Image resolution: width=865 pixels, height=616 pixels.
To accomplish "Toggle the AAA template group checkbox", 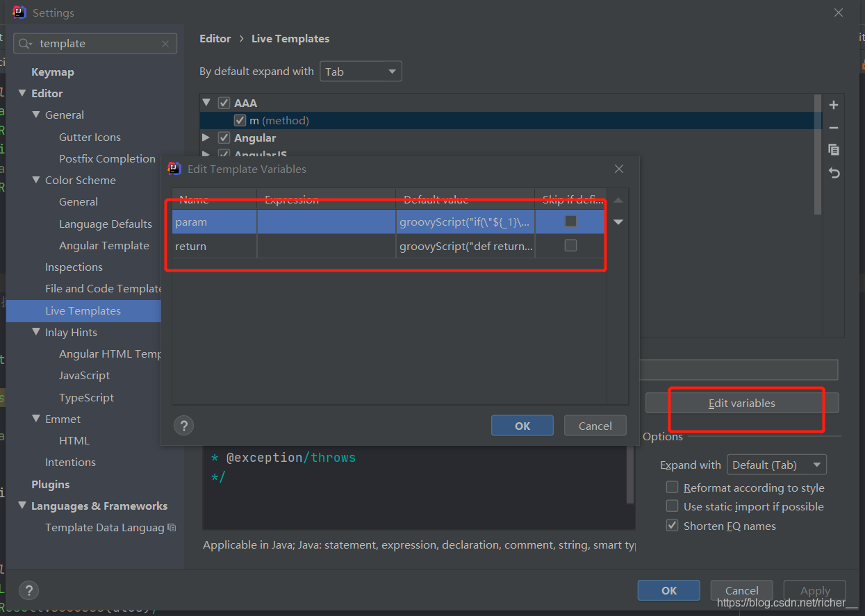I will (x=224, y=103).
